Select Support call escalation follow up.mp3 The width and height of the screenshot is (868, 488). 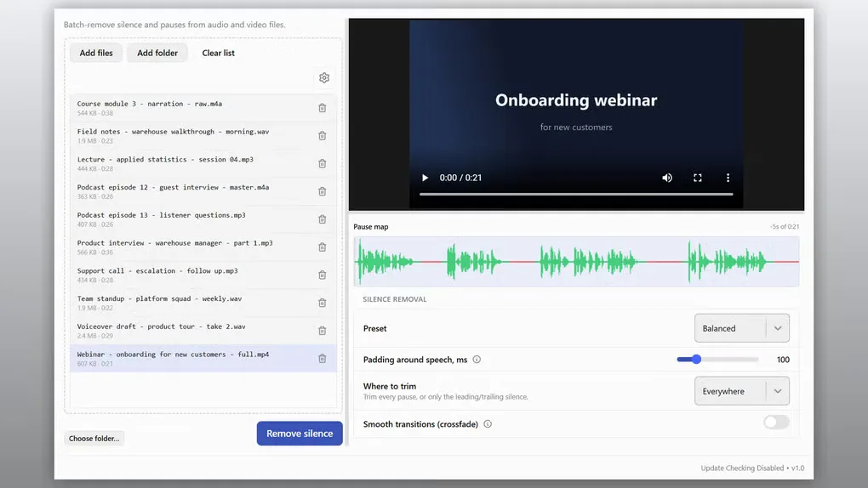click(203, 275)
